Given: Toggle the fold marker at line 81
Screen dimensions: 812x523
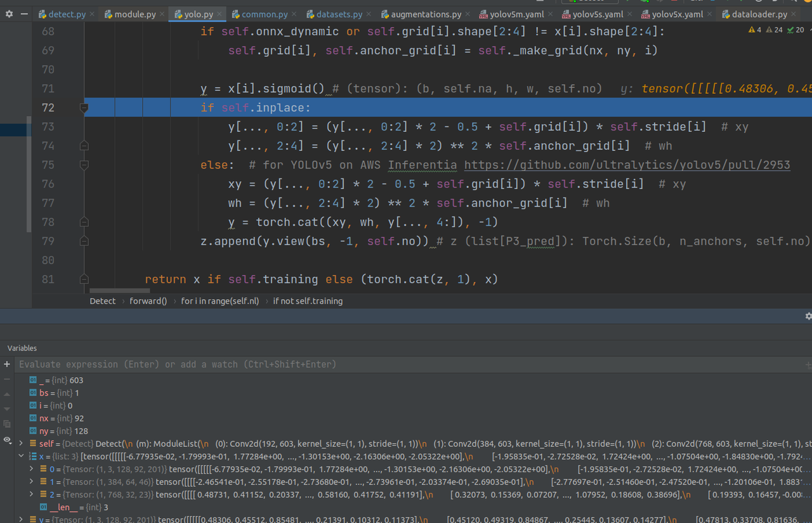Looking at the screenshot, I should pyautogui.click(x=84, y=279).
